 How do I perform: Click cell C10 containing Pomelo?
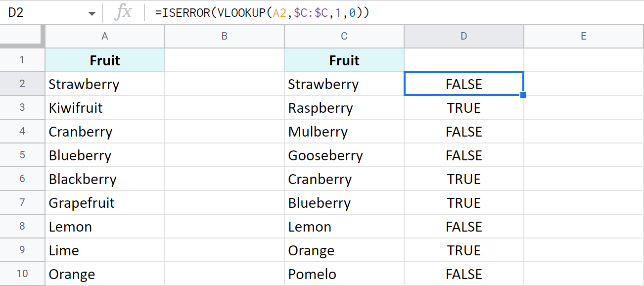point(344,274)
